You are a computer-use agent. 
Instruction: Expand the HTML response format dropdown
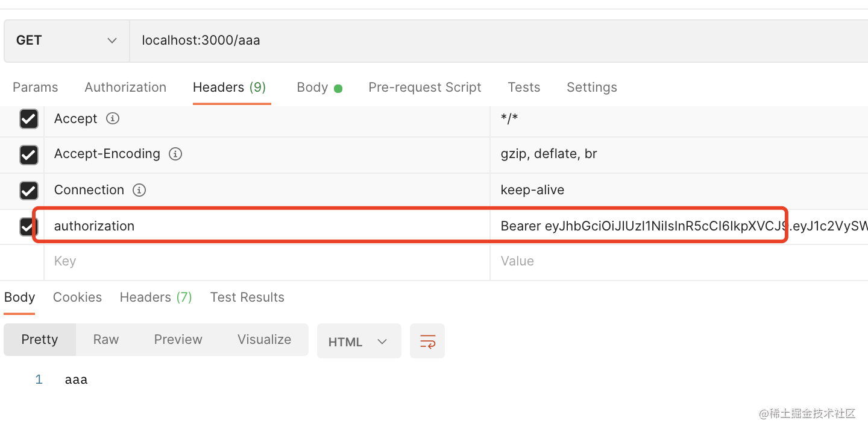(x=359, y=341)
